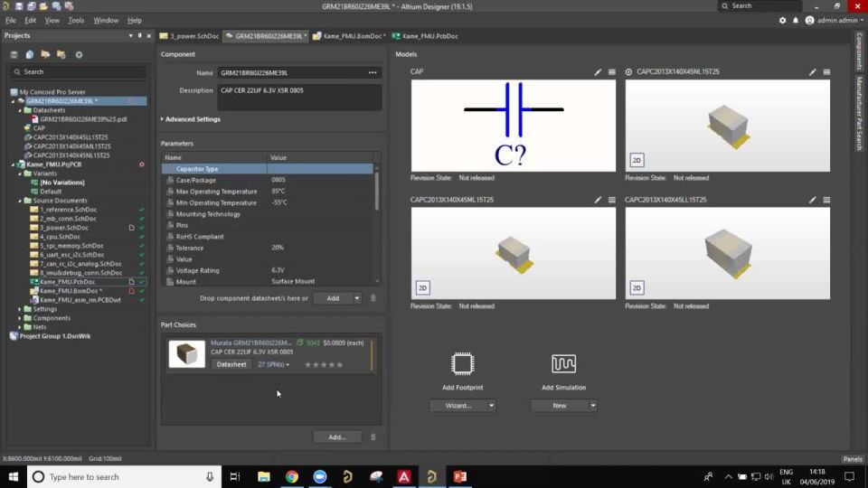868x488 pixels.
Task: Open the dropdown arrow next to Wizard...
Action: (491, 406)
